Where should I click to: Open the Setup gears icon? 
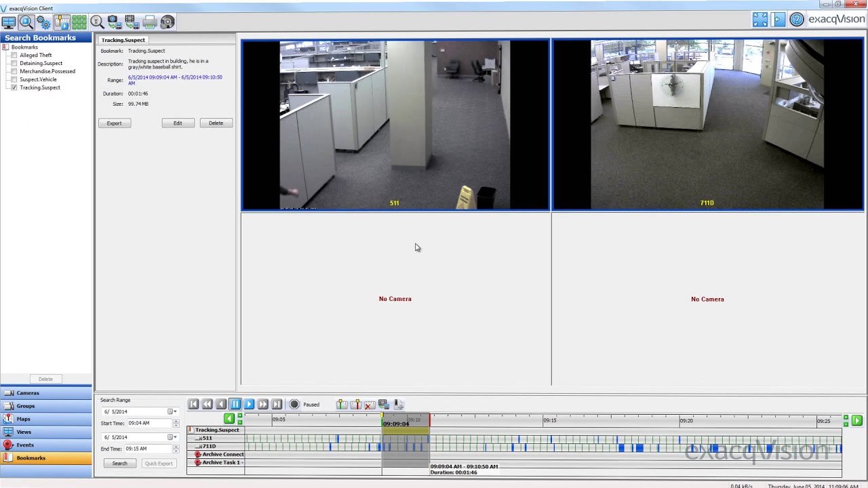(x=44, y=22)
